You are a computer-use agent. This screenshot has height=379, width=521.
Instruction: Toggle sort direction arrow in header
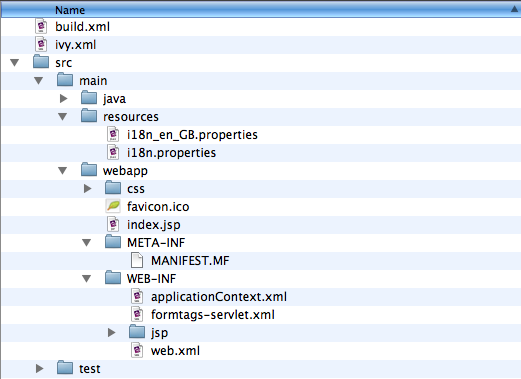pyautogui.click(x=515, y=10)
